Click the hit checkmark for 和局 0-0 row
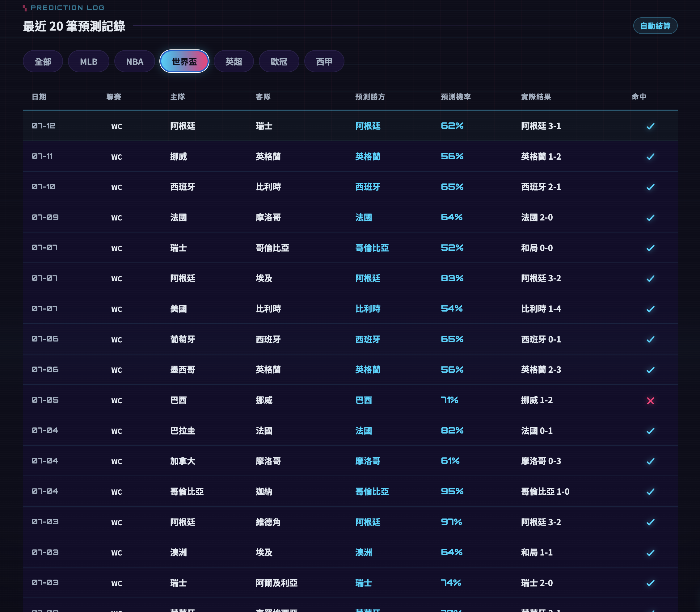The width and height of the screenshot is (700, 612). (x=650, y=248)
